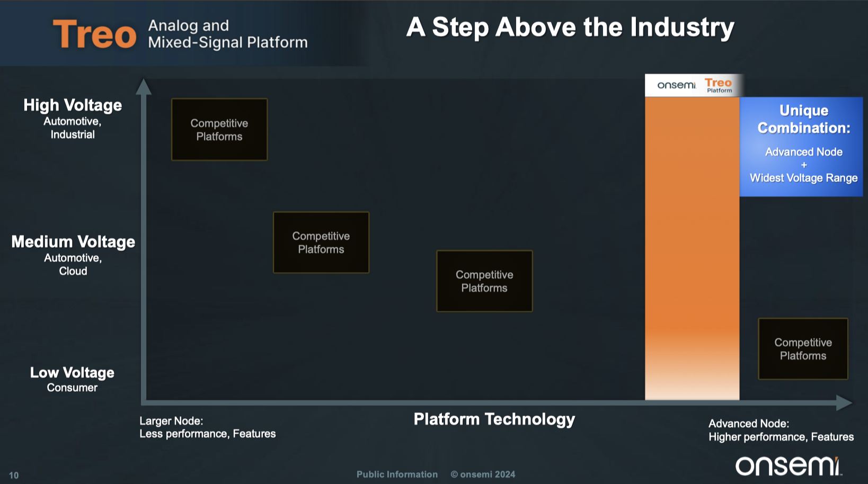This screenshot has width=868, height=484.
Task: Click the blue Unique Combination callout box
Action: pos(801,146)
